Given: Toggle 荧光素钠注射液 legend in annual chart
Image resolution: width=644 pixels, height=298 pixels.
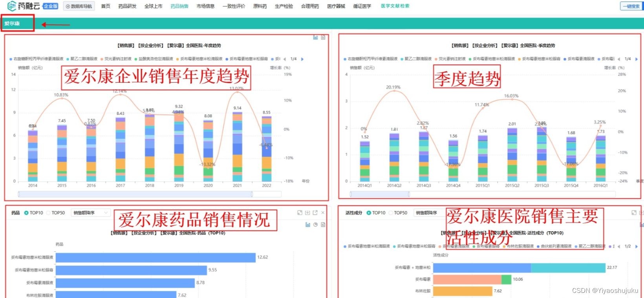Looking at the screenshot, I should coord(116,59).
